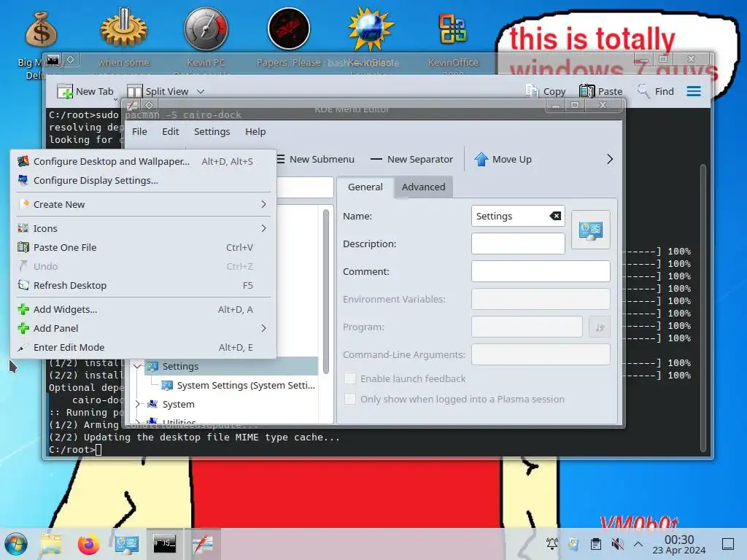747x560 pixels.
Task: Click Find in the terminal toolbar
Action: pyautogui.click(x=656, y=91)
